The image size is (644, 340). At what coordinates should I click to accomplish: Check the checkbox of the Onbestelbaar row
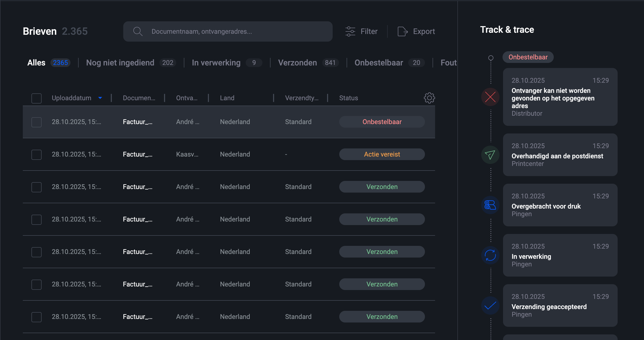pyautogui.click(x=36, y=122)
